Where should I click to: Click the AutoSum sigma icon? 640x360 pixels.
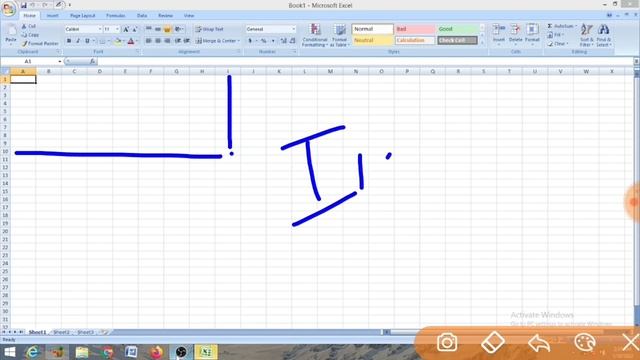pos(550,26)
